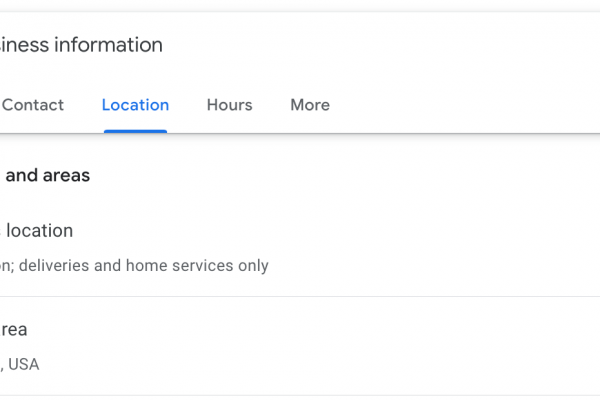
Task: Select the Location tab
Action: [x=135, y=105]
